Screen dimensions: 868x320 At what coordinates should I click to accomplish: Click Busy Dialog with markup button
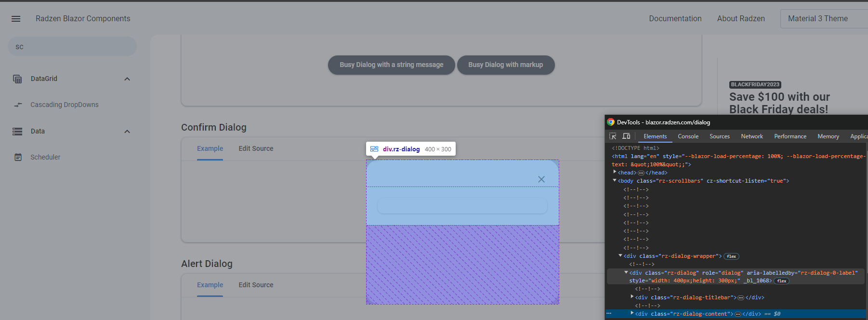pyautogui.click(x=505, y=65)
